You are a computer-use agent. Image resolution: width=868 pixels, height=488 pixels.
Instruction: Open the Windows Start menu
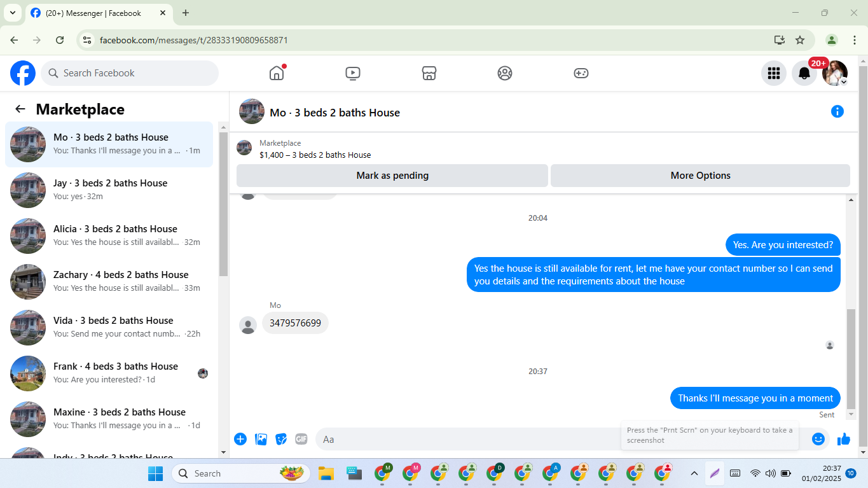155,473
